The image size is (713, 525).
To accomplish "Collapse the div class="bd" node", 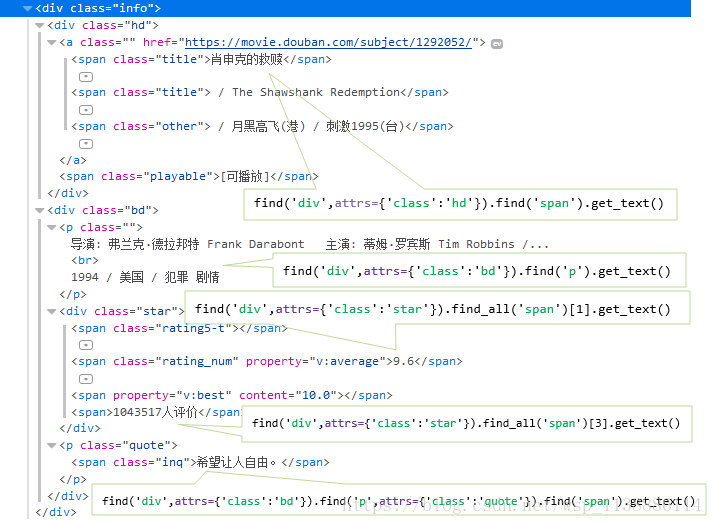I will point(40,210).
